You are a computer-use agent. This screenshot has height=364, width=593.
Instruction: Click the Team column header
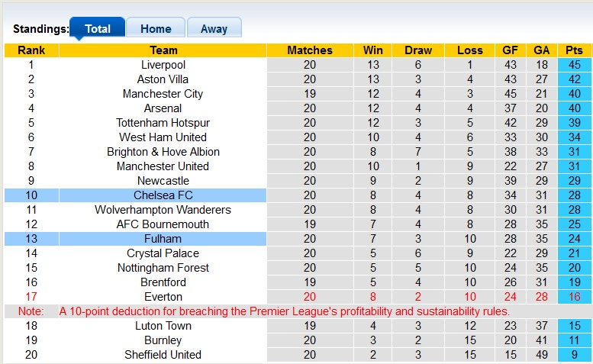click(x=163, y=50)
